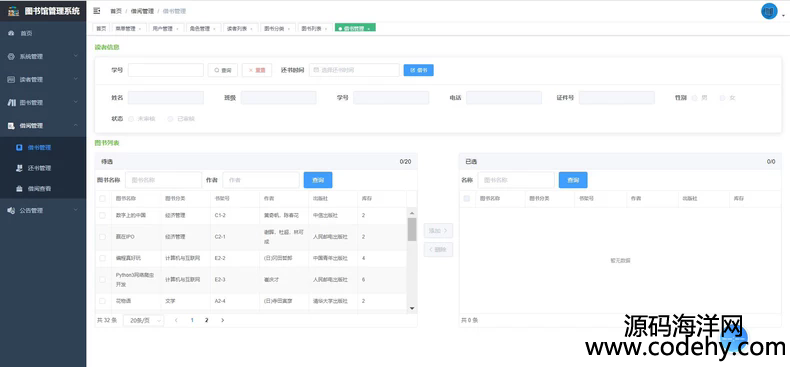Click 查询 in the 待选 book panel
The height and width of the screenshot is (367, 790).
tap(318, 180)
